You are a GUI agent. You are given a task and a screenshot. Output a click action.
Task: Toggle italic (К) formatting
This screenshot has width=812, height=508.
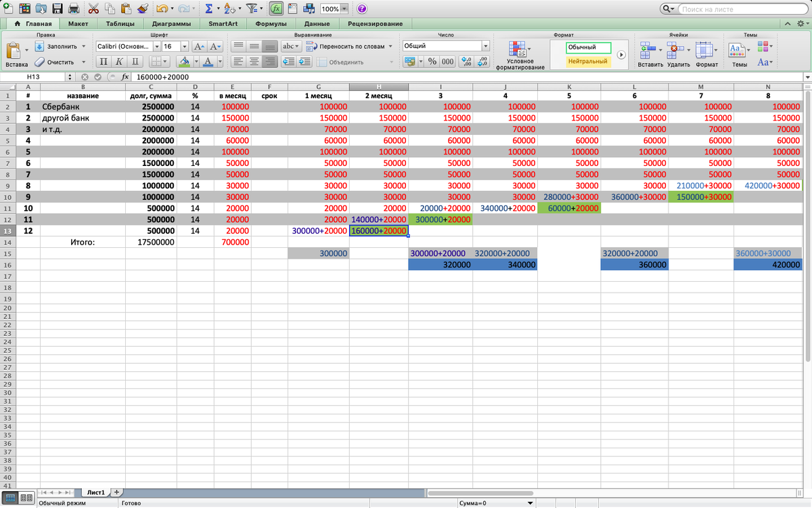pos(118,62)
